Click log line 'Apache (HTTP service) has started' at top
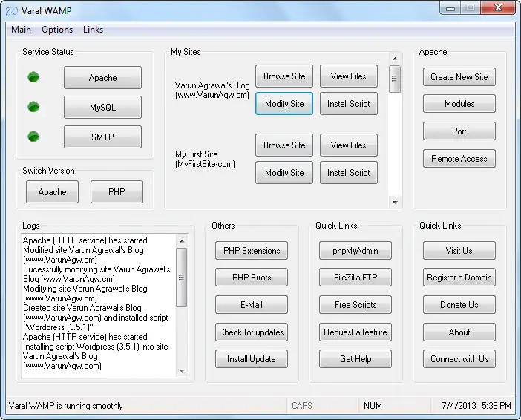The height and width of the screenshot is (420, 521). (85, 240)
